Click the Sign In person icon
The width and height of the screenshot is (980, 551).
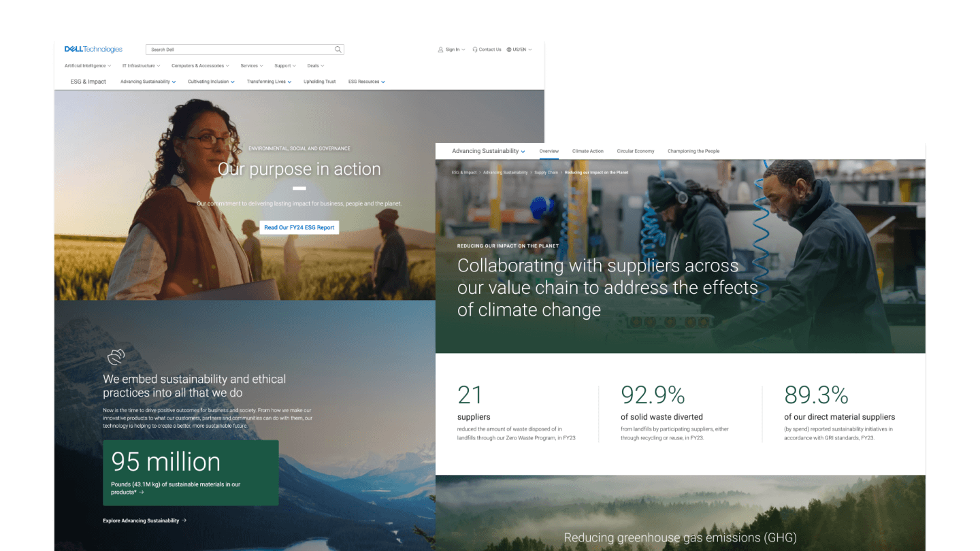[440, 49]
